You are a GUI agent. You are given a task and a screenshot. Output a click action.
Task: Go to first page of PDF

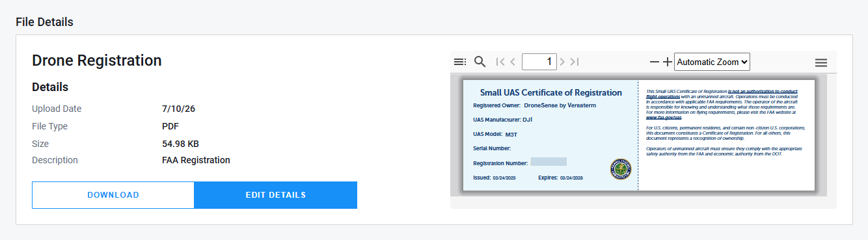[500, 62]
